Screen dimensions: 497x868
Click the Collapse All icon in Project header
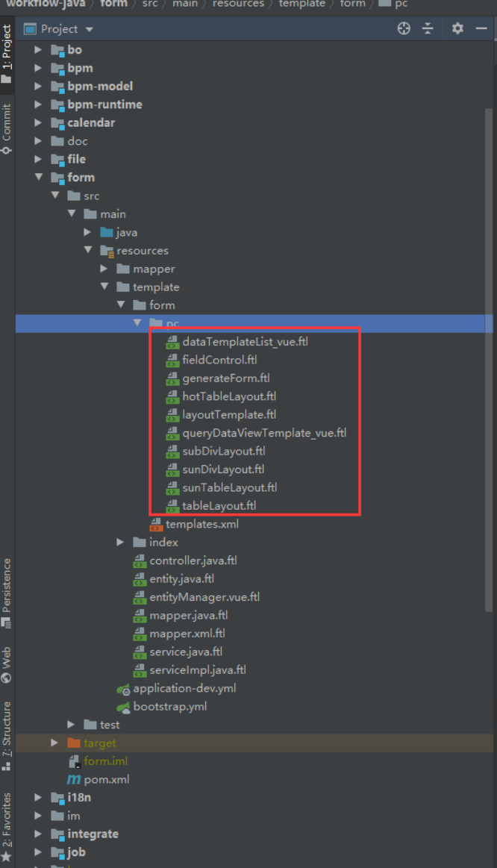tap(428, 29)
